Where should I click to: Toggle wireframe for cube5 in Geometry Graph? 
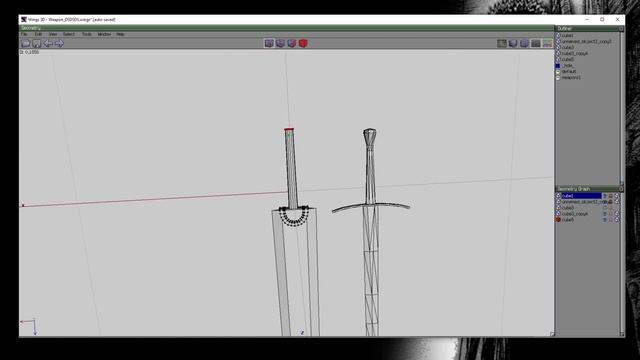[617, 220]
